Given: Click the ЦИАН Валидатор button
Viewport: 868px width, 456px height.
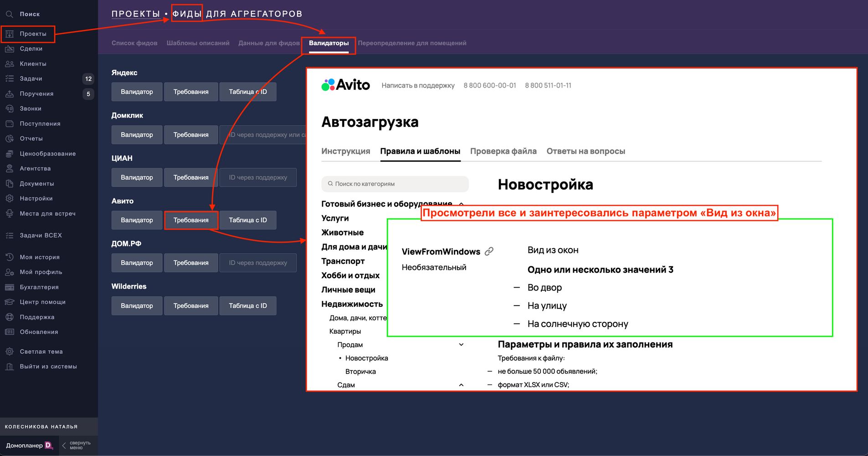Looking at the screenshot, I should 137,177.
